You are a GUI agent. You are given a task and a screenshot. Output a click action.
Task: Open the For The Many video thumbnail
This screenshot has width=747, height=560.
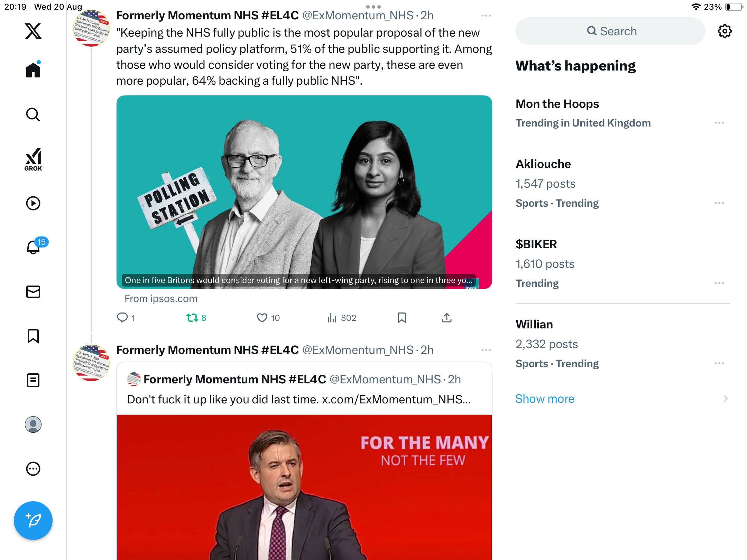pyautogui.click(x=304, y=487)
